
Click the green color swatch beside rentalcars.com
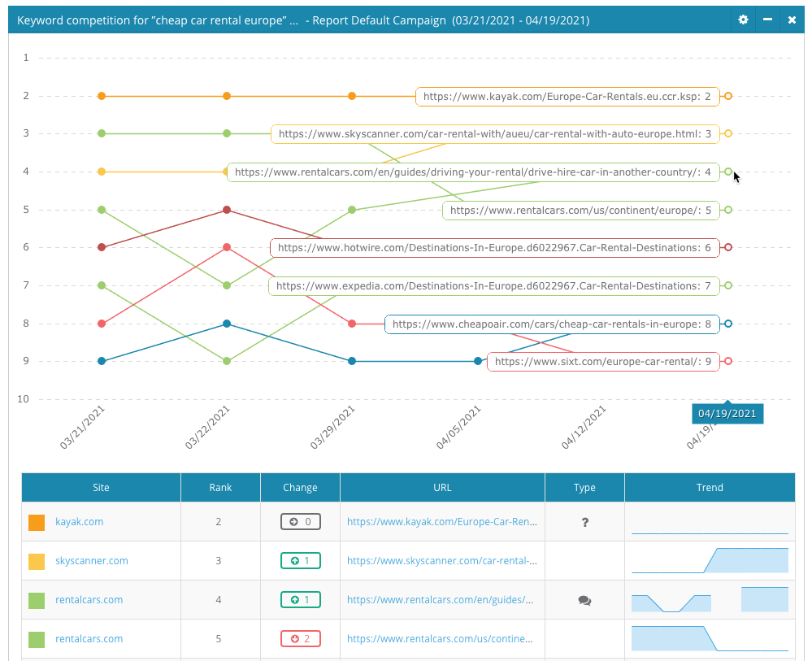[37, 599]
